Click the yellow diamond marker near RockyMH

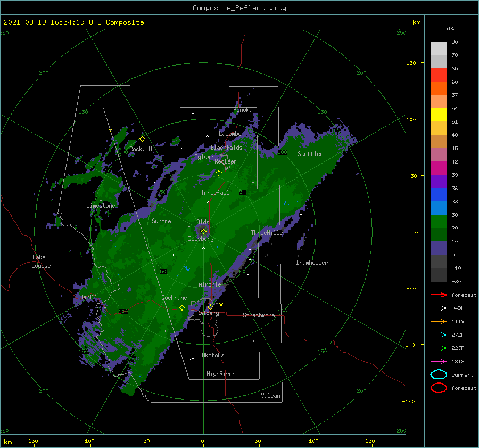[x=142, y=139]
